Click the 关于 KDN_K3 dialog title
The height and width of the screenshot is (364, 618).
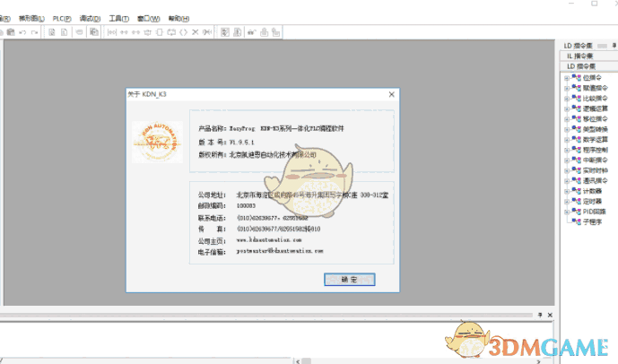click(147, 94)
